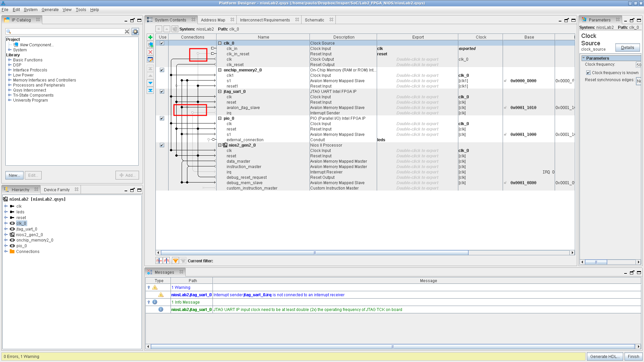Click the blue move down arrow icon
The image size is (644, 362).
point(150,83)
